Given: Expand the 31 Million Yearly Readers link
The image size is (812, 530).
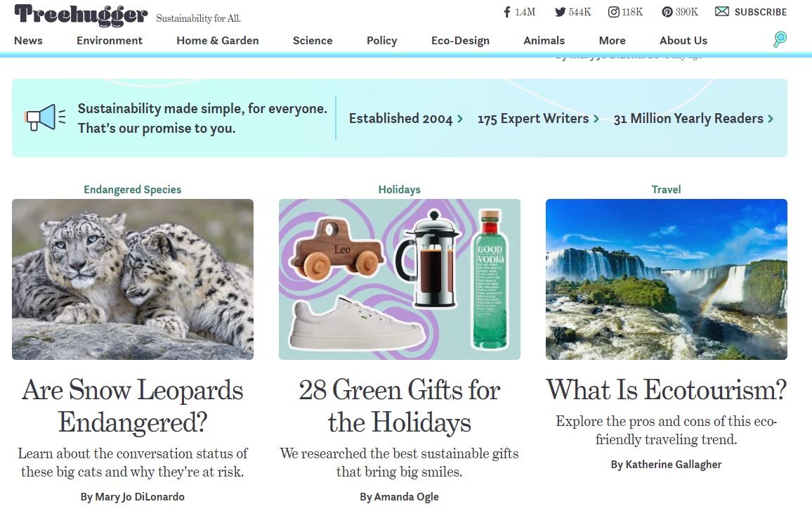Looking at the screenshot, I should coord(693,119).
